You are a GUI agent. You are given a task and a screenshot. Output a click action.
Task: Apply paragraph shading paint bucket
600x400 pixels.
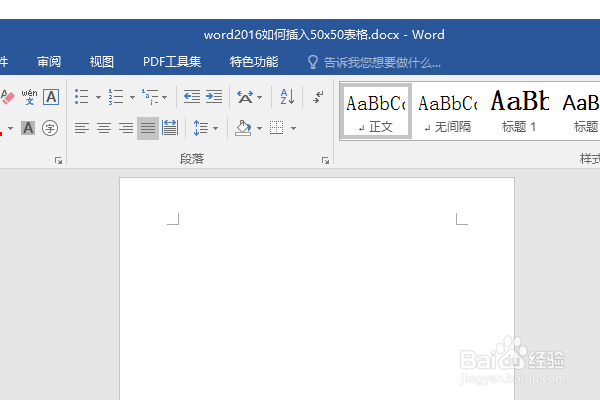click(x=243, y=128)
